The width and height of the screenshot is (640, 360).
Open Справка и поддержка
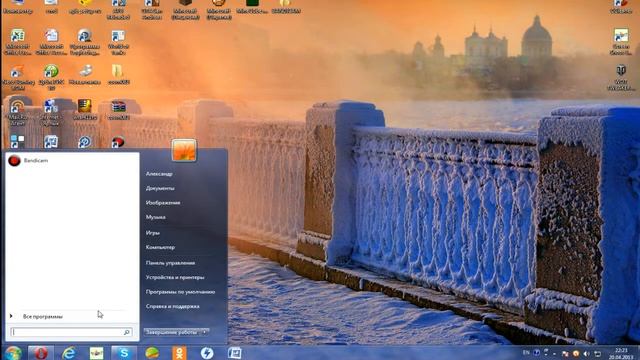[173, 306]
